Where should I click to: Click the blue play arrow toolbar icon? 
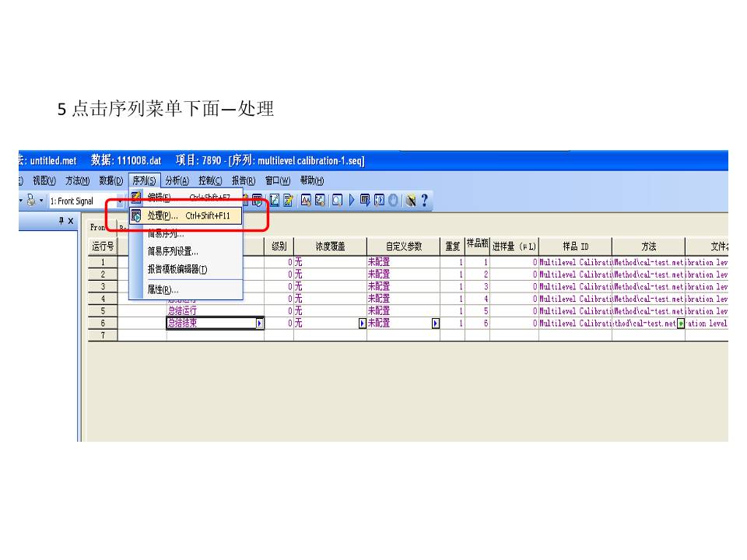(x=352, y=201)
